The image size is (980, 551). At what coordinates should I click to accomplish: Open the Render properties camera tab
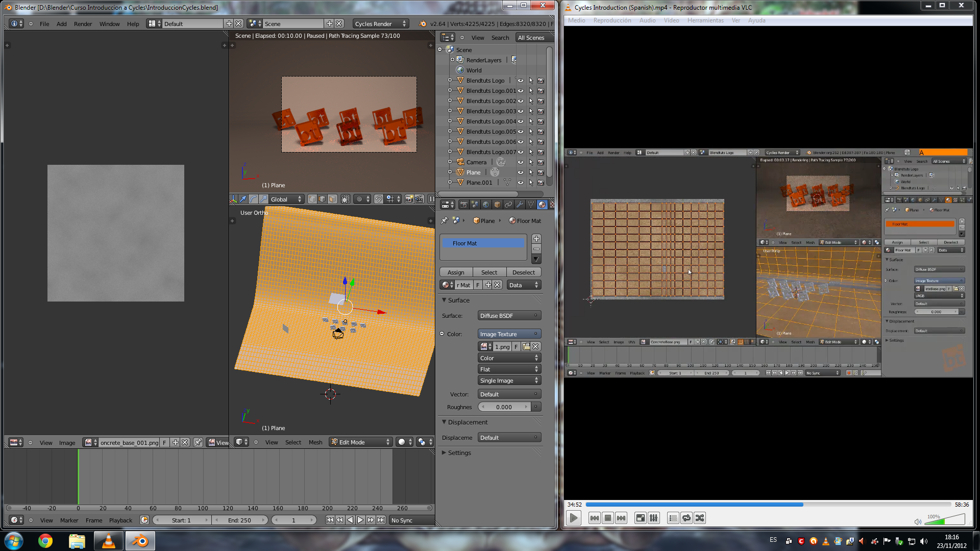(464, 205)
